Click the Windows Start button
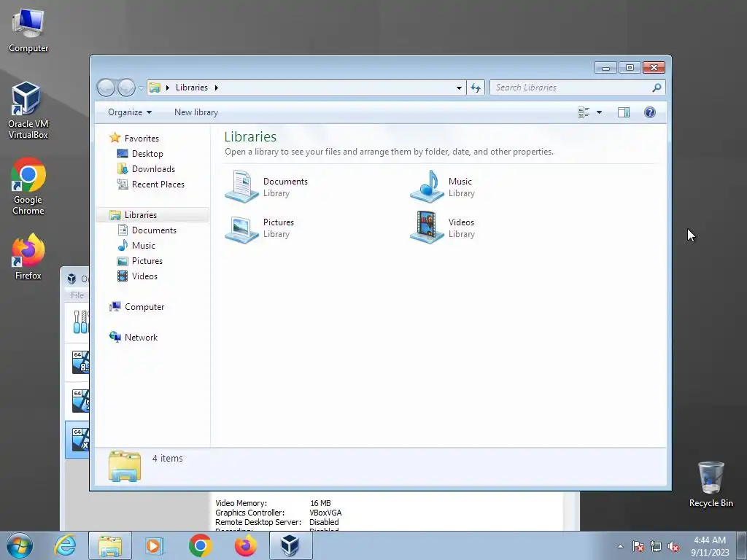The width and height of the screenshot is (747, 560). point(20,545)
